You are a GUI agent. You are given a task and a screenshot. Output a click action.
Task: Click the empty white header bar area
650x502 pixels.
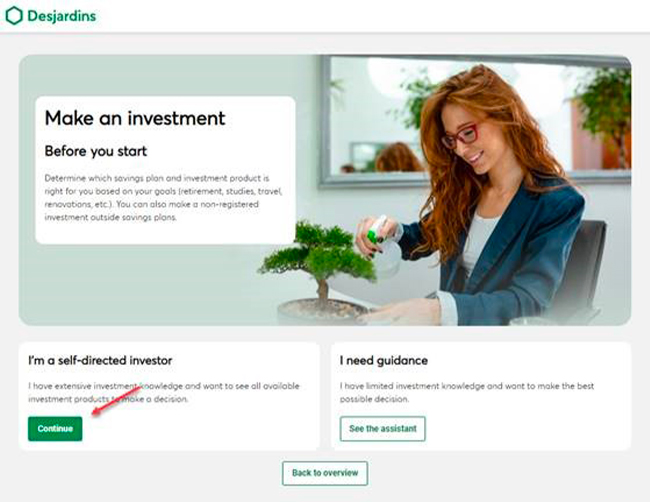373,16
